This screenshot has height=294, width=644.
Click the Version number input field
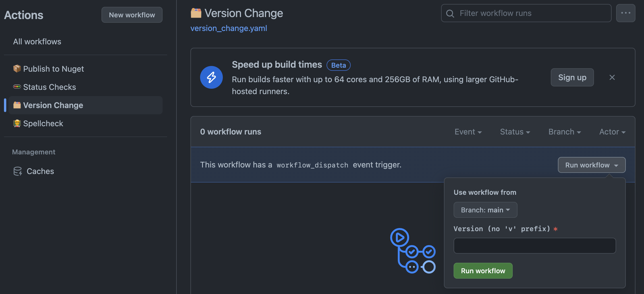tap(534, 245)
